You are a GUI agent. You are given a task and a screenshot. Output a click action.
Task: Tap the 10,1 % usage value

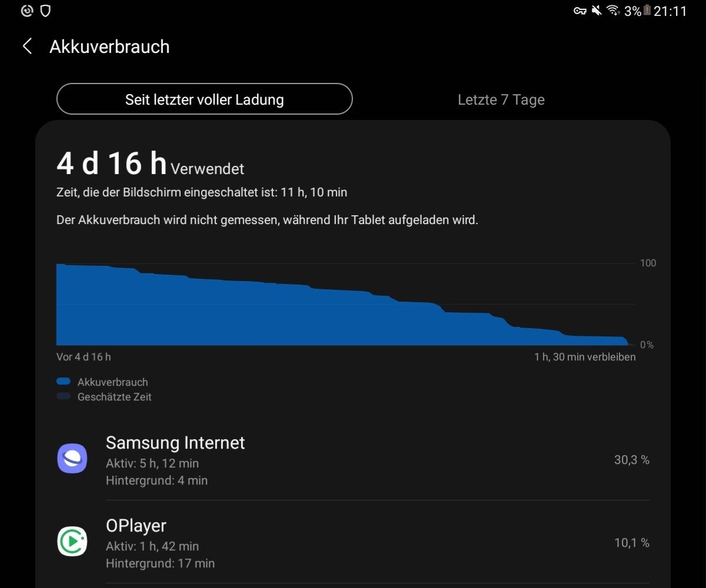(x=632, y=543)
